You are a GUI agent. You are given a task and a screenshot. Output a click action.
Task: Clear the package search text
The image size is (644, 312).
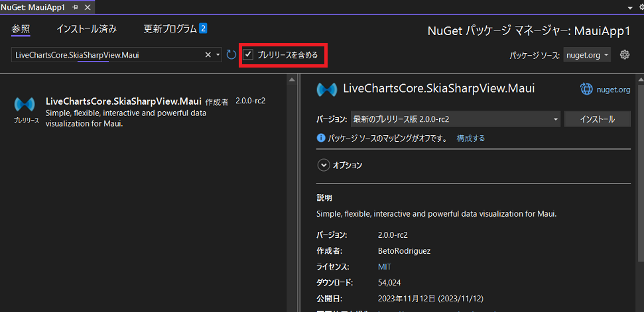coord(208,54)
